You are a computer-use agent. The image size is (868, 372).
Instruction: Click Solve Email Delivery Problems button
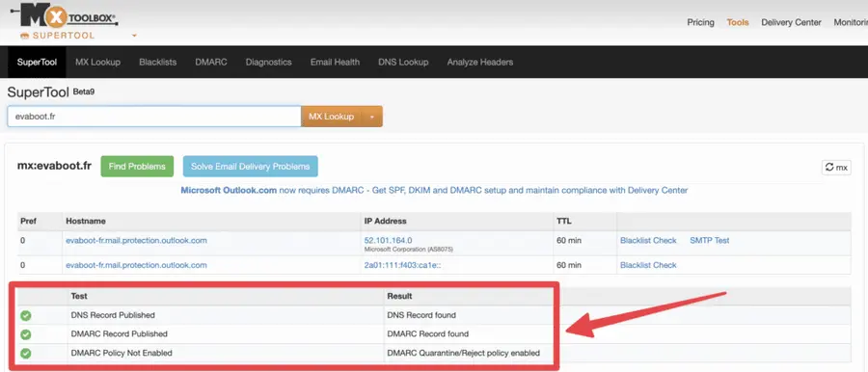[x=250, y=167]
